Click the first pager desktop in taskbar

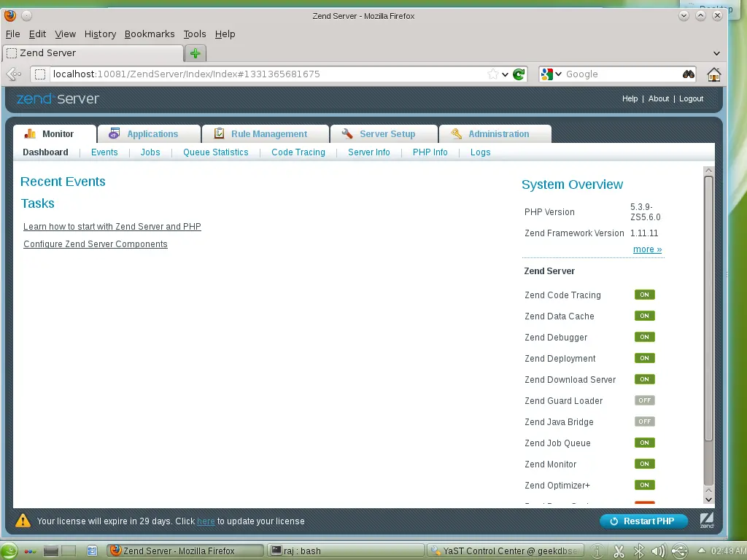(x=50, y=551)
